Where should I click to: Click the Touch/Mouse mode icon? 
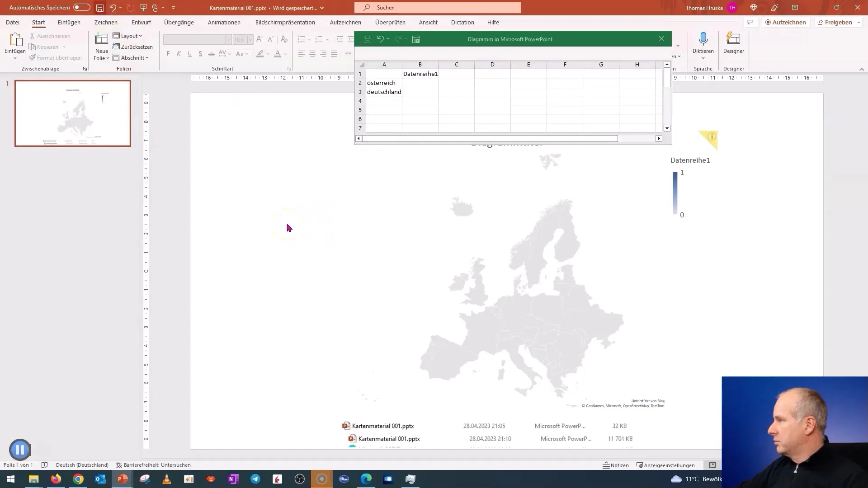pyautogui.click(x=155, y=8)
